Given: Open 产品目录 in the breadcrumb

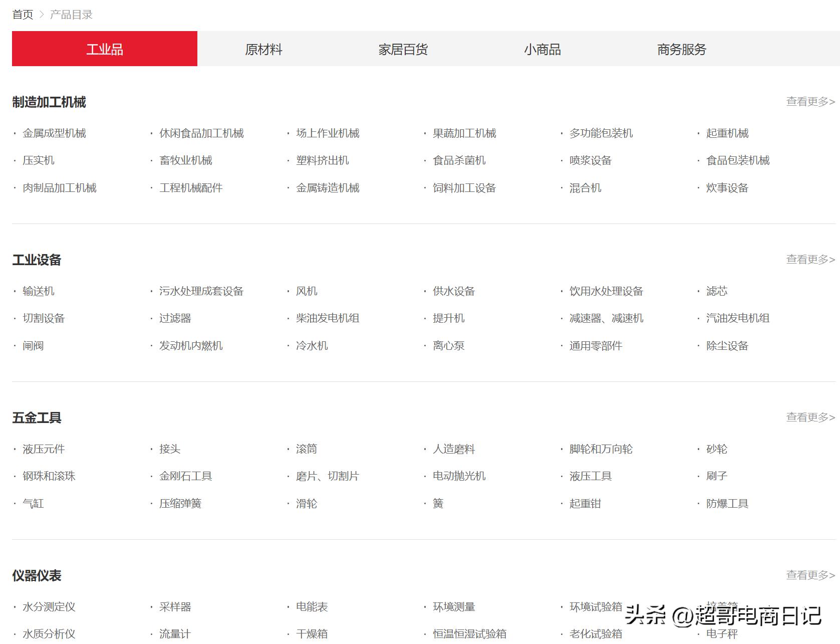Looking at the screenshot, I should [x=70, y=14].
